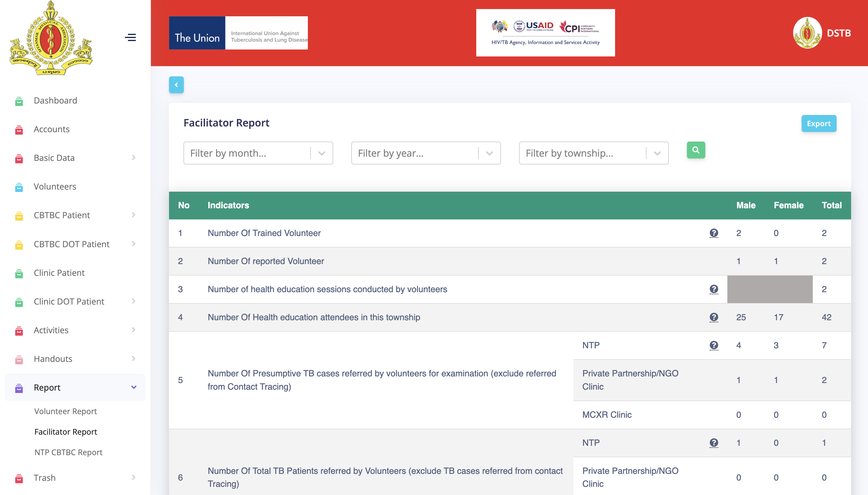868x495 pixels.
Task: Click the back arrow above Facilitator Report
Action: (x=176, y=85)
